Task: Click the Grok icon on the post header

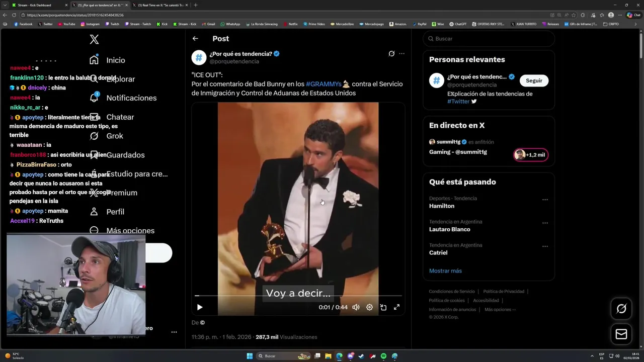Action: 391,54
